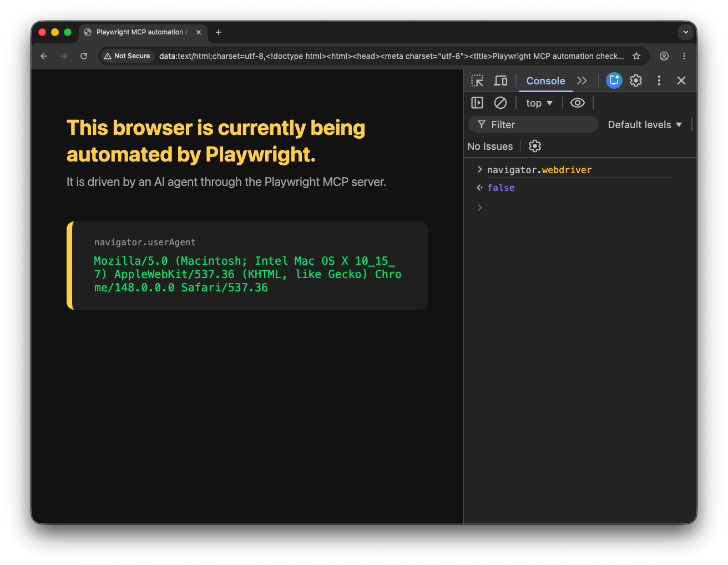Clear the console output

coord(501,103)
